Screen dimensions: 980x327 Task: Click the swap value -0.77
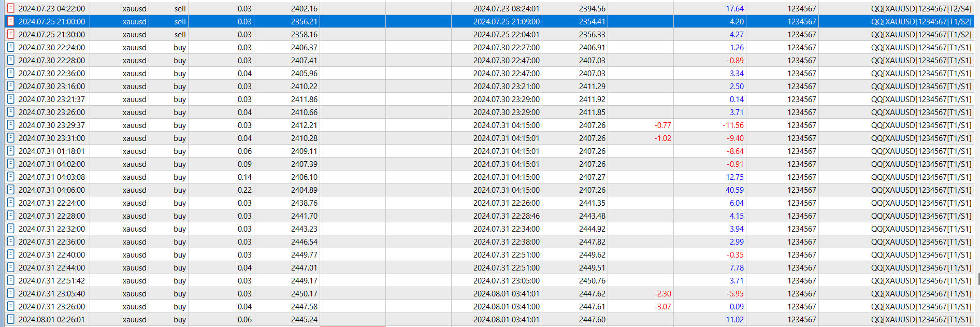tap(662, 125)
